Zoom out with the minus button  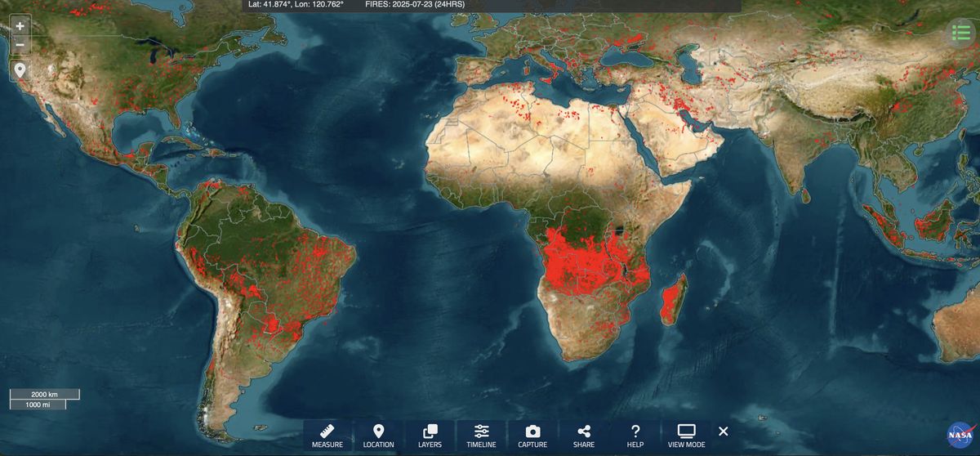(x=20, y=45)
